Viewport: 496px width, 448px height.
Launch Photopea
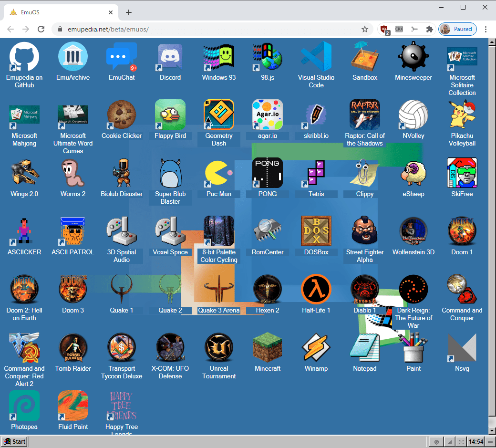pyautogui.click(x=24, y=406)
